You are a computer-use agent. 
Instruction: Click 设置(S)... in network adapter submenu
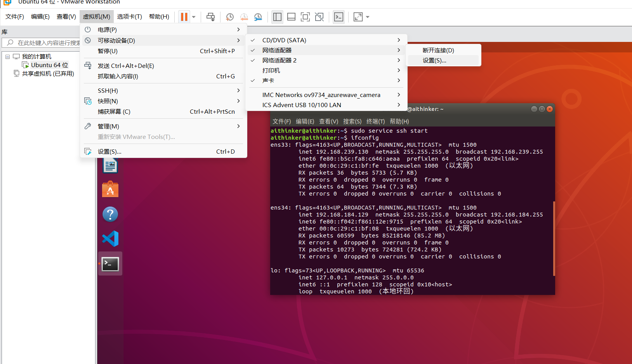443,60
